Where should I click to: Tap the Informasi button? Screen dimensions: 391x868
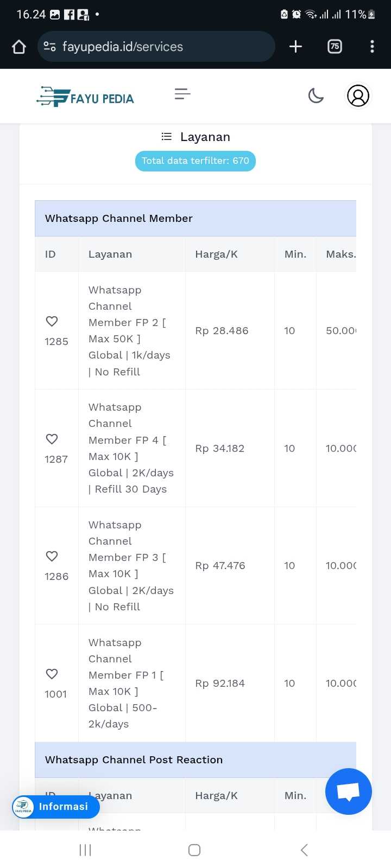tap(56, 807)
